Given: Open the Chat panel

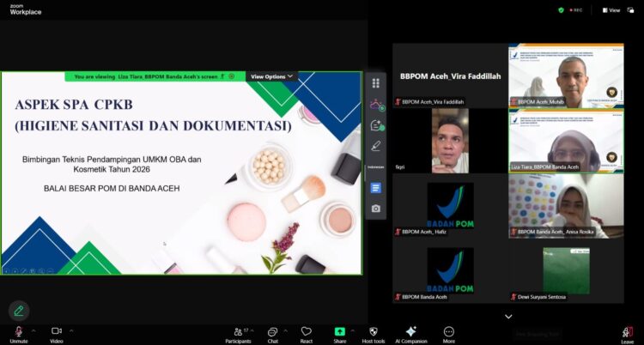Looking at the screenshot, I should coord(272,332).
